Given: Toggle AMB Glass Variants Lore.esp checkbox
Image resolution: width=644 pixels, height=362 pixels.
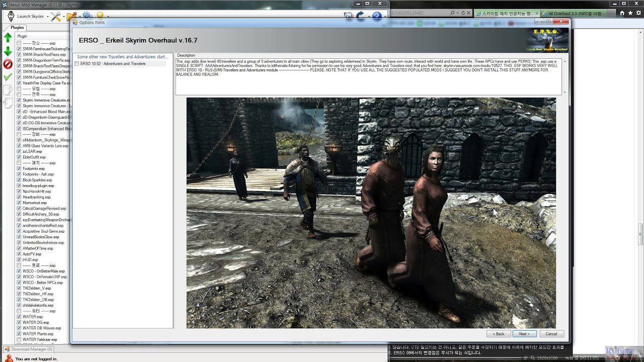Looking at the screenshot, I should point(19,146).
